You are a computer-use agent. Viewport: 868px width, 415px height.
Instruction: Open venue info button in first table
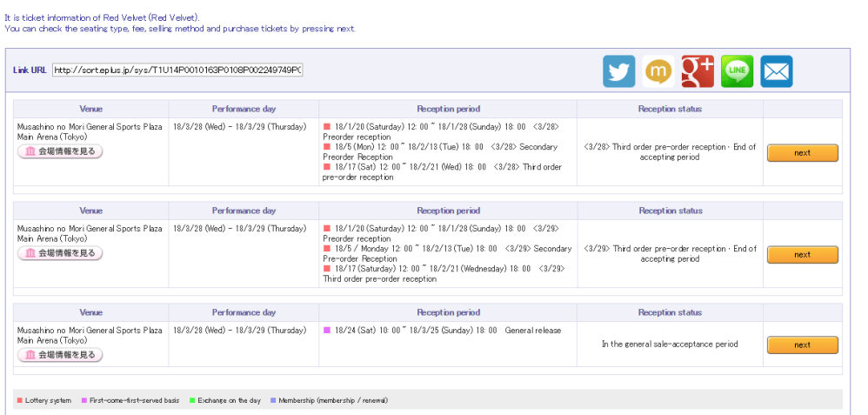click(x=60, y=151)
